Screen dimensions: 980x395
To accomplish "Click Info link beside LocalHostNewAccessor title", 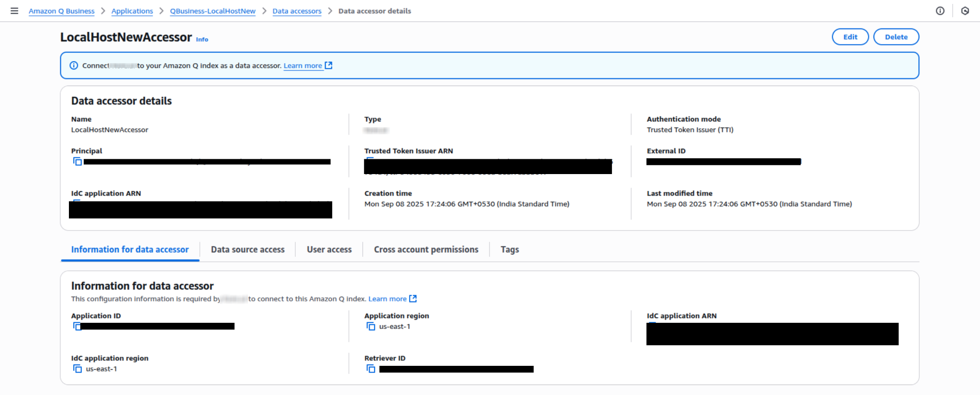I will click(202, 40).
